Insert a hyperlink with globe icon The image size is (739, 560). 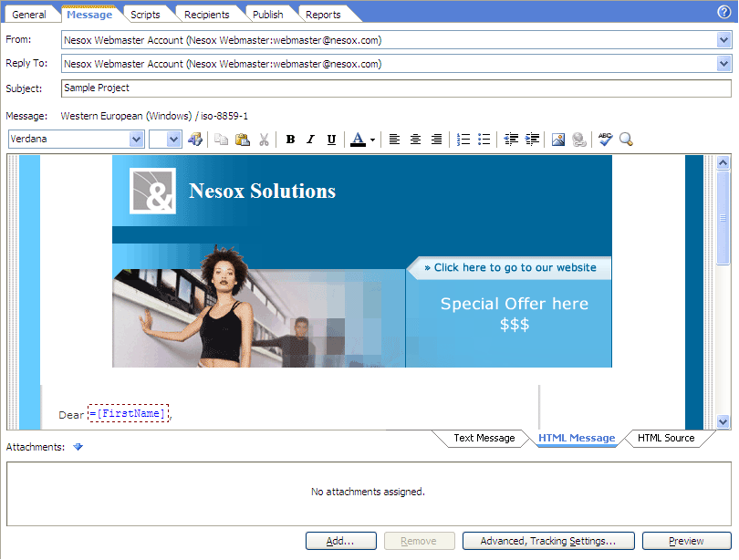pos(579,140)
